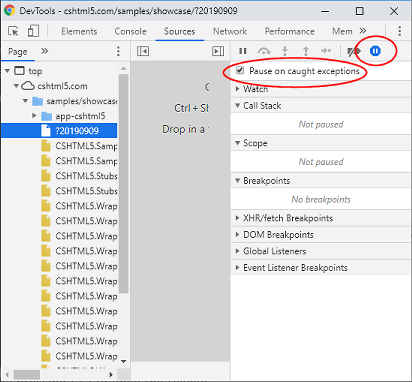Hide the navigator sidebar icon
412x382 pixels.
pos(143,51)
